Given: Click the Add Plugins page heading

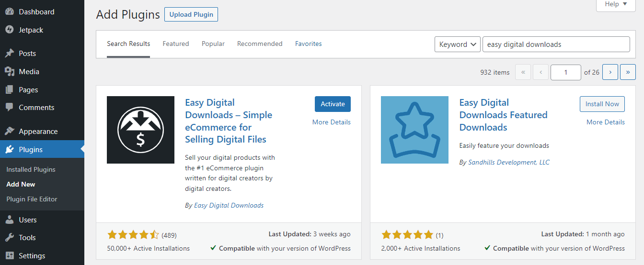Looking at the screenshot, I should coord(128,14).
